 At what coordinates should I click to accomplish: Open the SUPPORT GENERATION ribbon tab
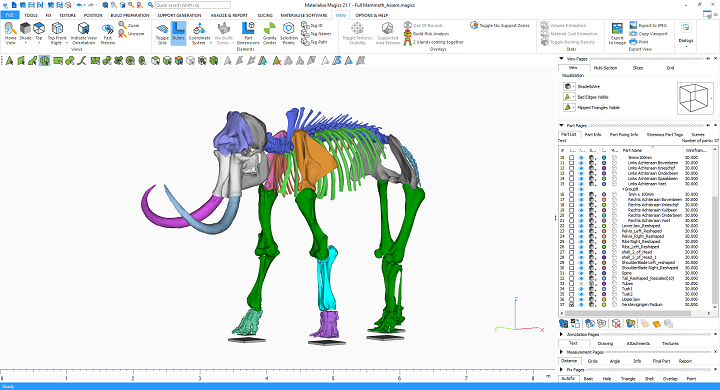click(x=179, y=15)
